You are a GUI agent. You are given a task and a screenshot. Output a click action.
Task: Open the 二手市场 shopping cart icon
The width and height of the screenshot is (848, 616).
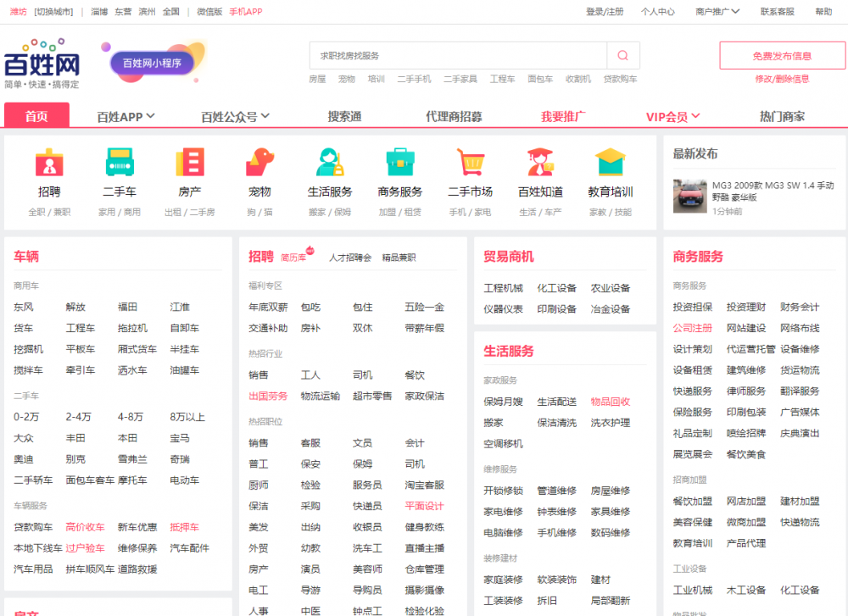tap(470, 162)
